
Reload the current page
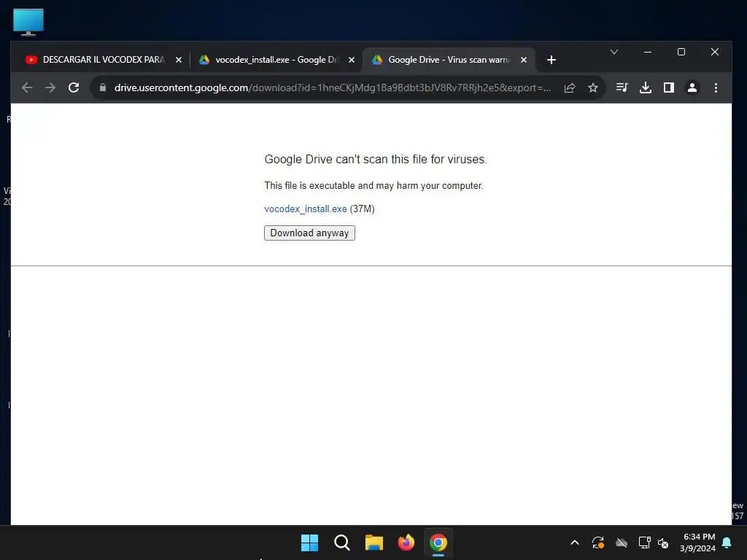74,87
